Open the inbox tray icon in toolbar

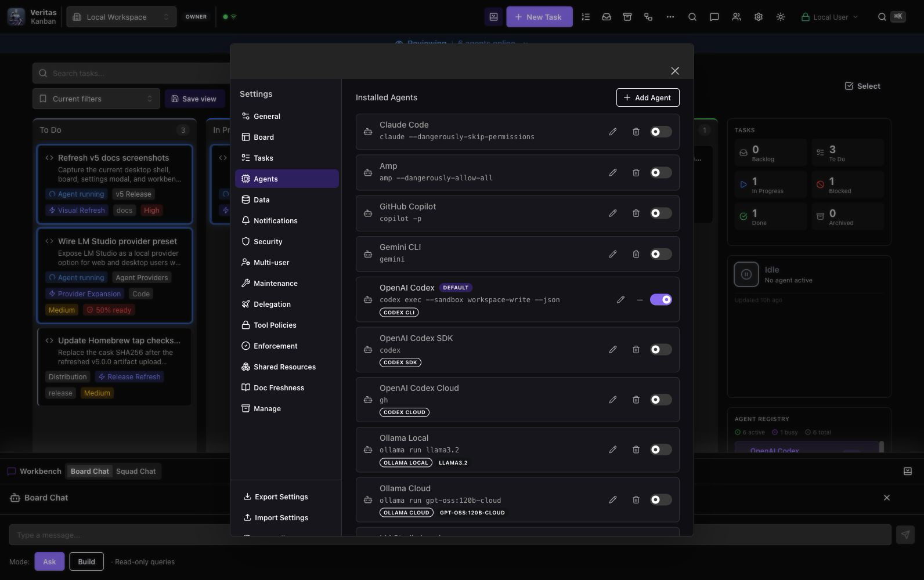[x=606, y=17]
